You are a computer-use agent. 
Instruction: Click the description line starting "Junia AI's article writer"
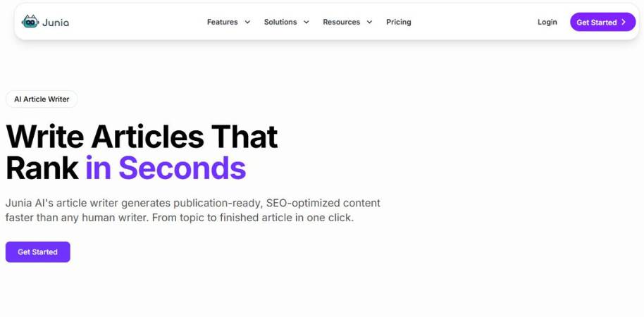pyautogui.click(x=192, y=203)
